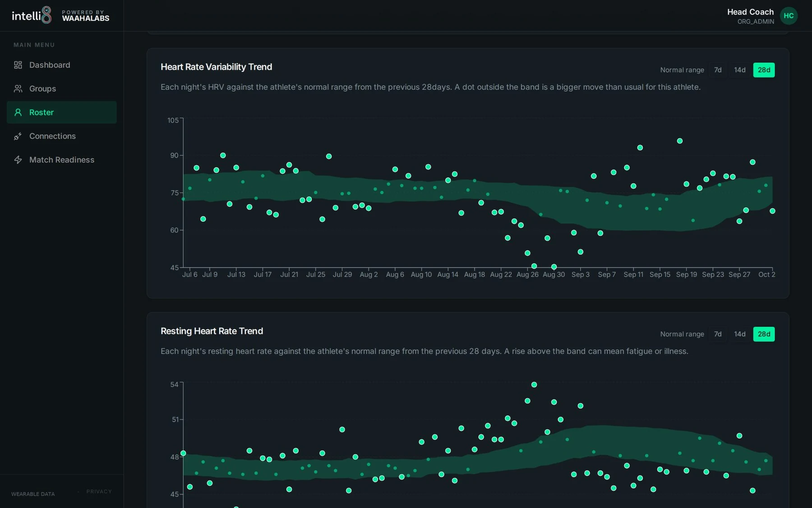Click the Aug 30 label on HRV axis

point(554,275)
